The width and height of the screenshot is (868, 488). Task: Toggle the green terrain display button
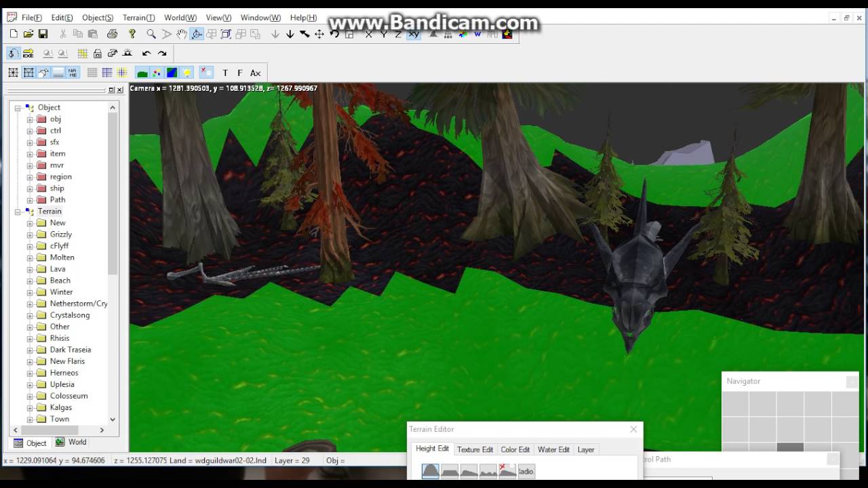[x=142, y=73]
